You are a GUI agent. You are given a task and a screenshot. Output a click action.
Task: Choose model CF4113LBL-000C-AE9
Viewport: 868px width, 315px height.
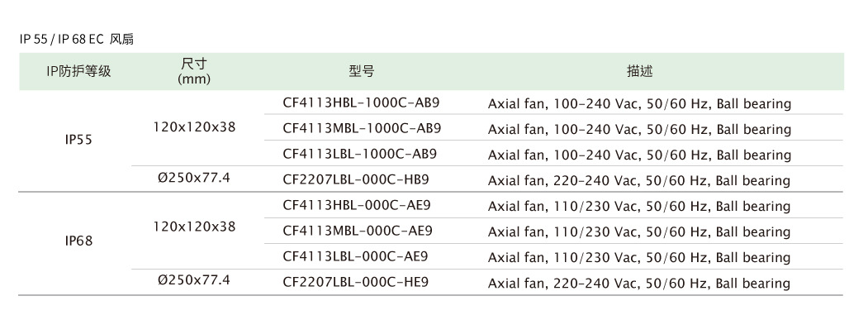coord(355,256)
